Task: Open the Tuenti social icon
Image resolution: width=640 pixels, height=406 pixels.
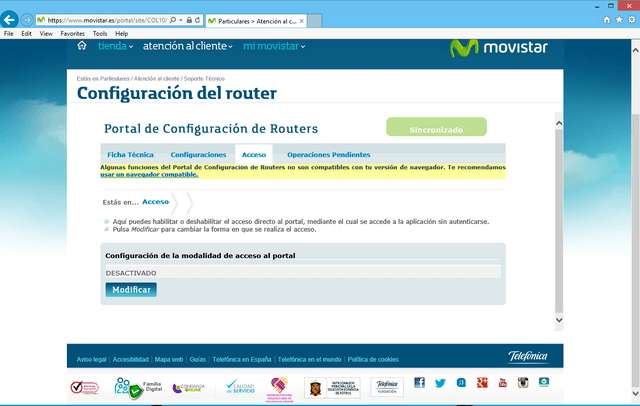Action: [461, 383]
